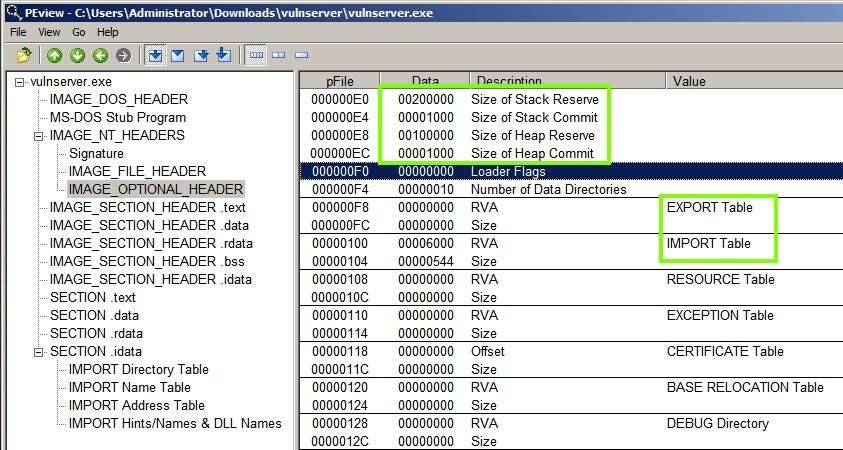
Task: Select the four-segment width toolbar icon
Action: coord(256,55)
